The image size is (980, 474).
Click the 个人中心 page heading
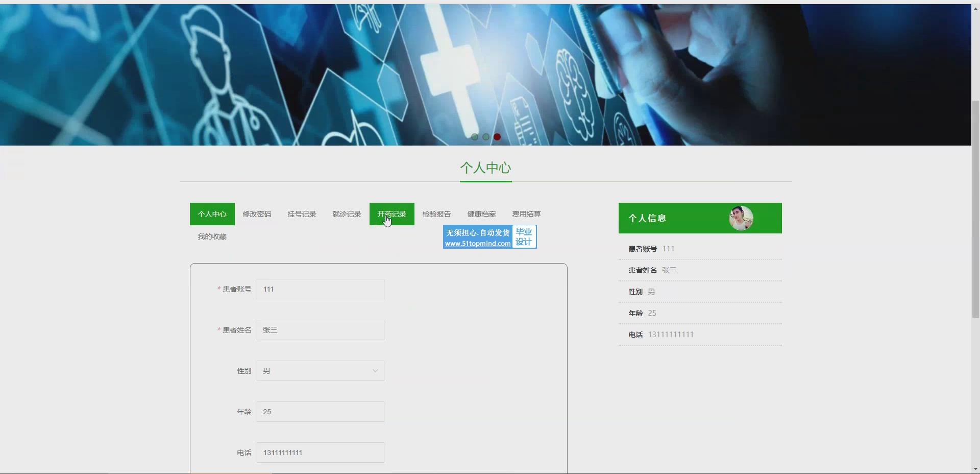tap(485, 168)
